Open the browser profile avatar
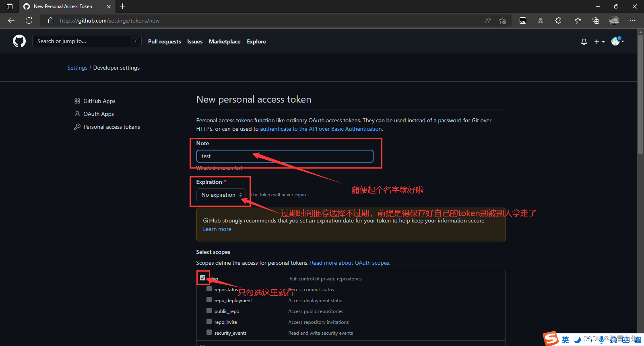Screen dimensions: 644x346 coord(614,21)
